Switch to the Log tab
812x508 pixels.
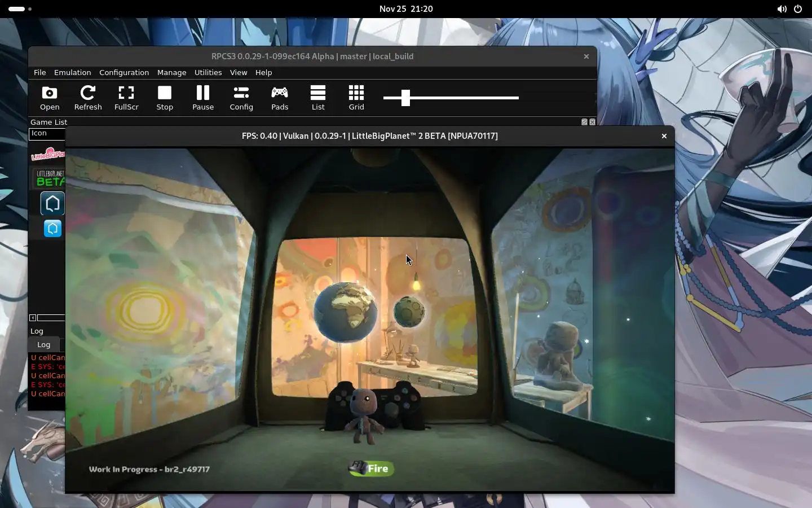tap(44, 344)
